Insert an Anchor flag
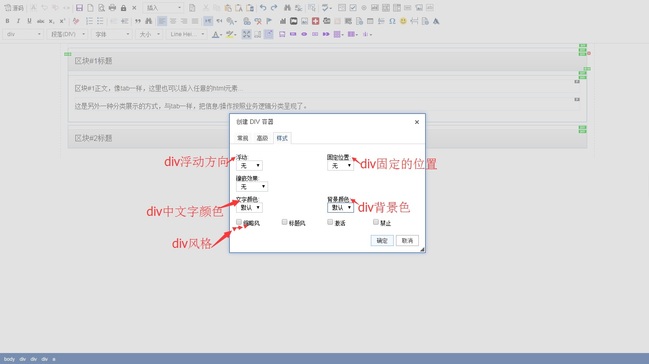Image resolution: width=649 pixels, height=364 pixels. coord(269,21)
